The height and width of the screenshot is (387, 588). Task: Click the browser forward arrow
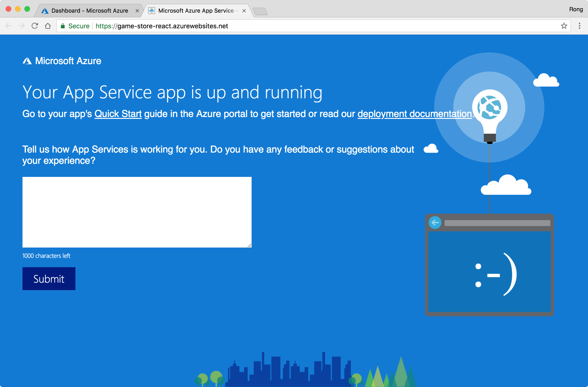[x=22, y=26]
